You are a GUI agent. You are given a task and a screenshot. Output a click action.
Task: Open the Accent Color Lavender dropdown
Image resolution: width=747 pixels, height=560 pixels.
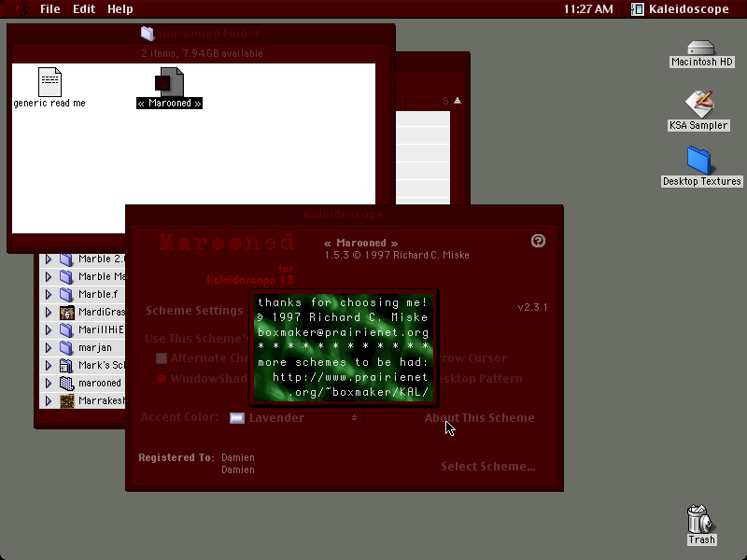(x=294, y=417)
